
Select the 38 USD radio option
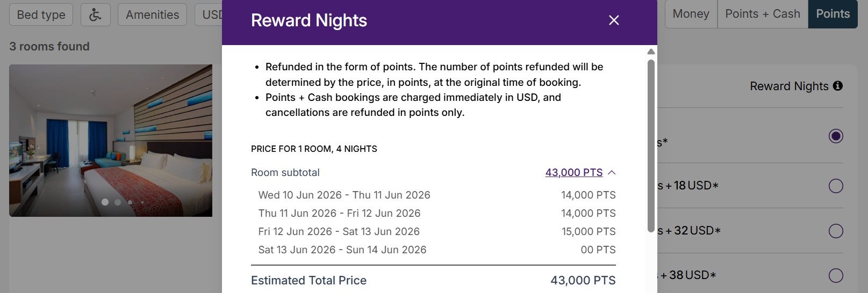(x=836, y=275)
